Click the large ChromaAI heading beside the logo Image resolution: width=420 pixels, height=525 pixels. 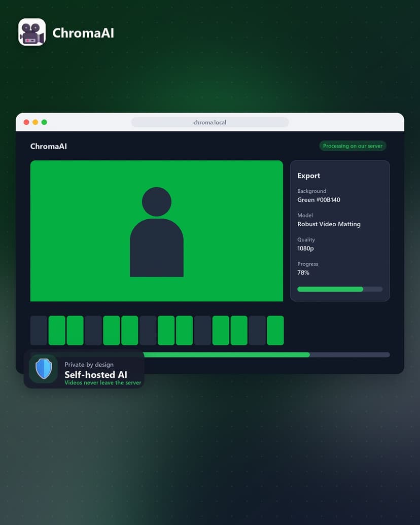click(83, 33)
